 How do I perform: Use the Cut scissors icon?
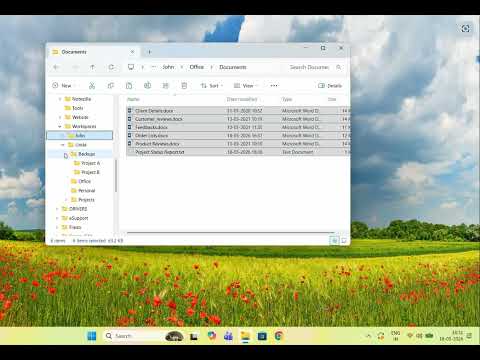tap(92, 86)
